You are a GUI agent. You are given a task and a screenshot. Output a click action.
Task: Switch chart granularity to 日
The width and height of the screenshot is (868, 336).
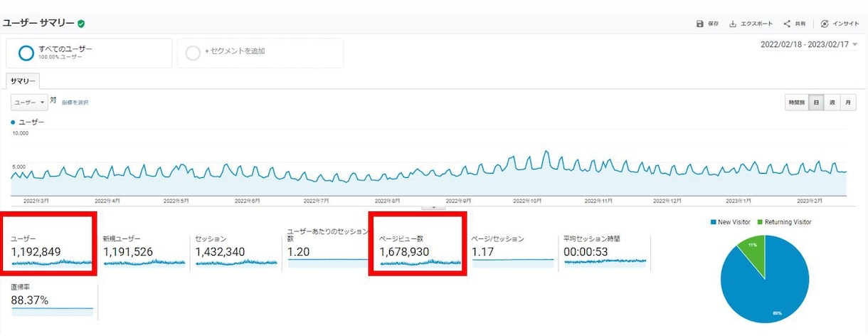pyautogui.click(x=816, y=103)
